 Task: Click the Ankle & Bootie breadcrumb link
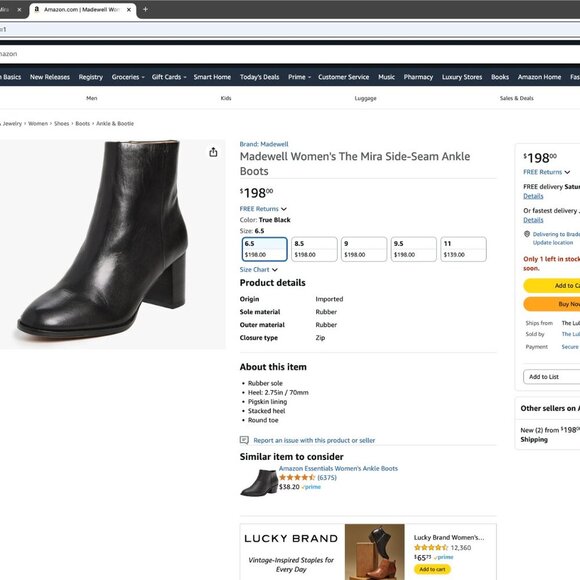tap(115, 124)
